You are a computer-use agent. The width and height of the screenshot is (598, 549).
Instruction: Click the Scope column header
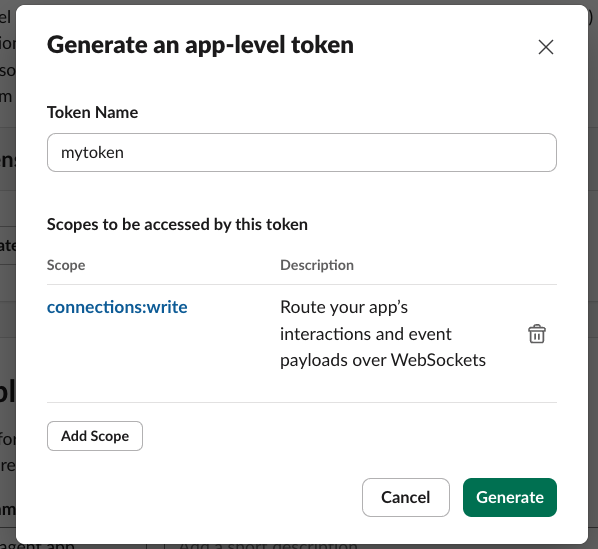(66, 265)
